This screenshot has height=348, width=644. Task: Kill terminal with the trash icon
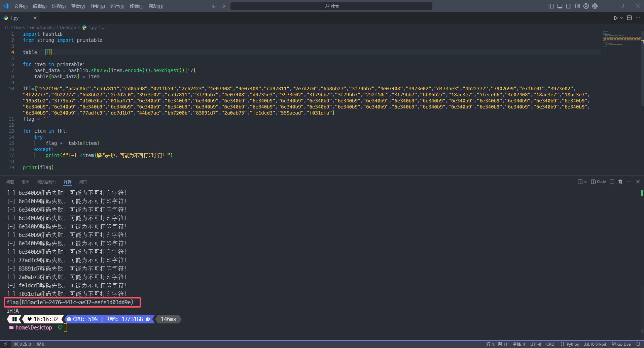coord(620,182)
